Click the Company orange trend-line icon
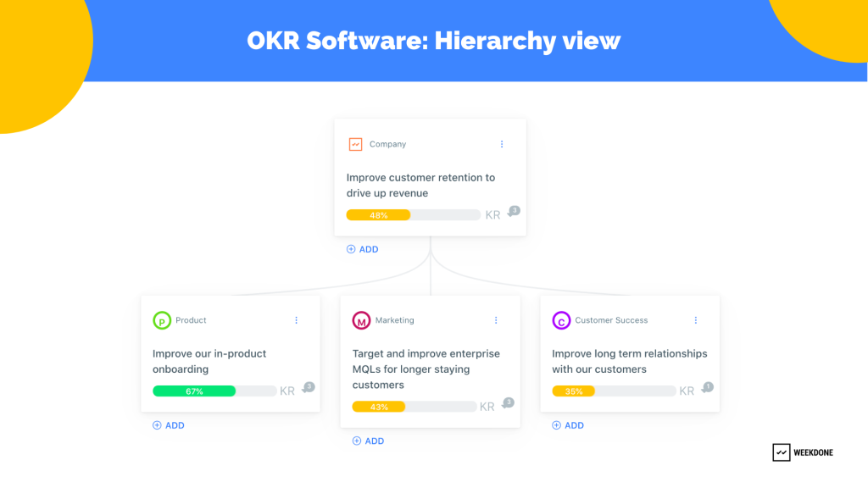Image resolution: width=868 pixels, height=488 pixels. point(355,144)
